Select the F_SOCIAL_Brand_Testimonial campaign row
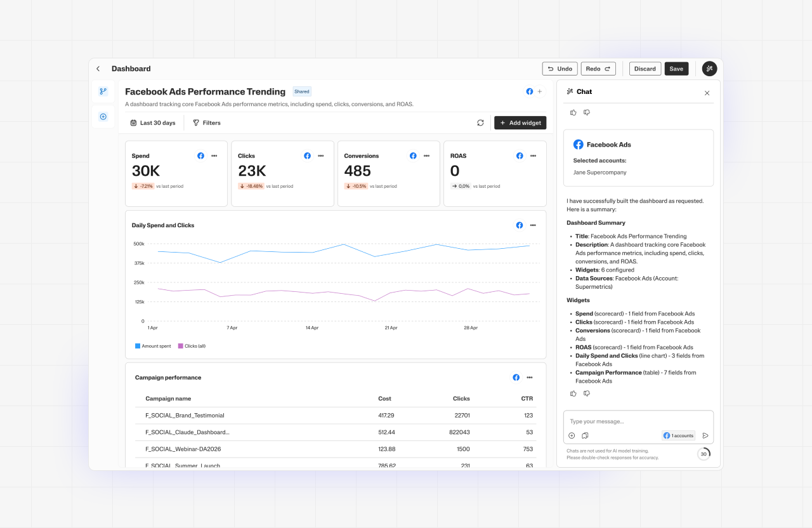 coord(336,416)
